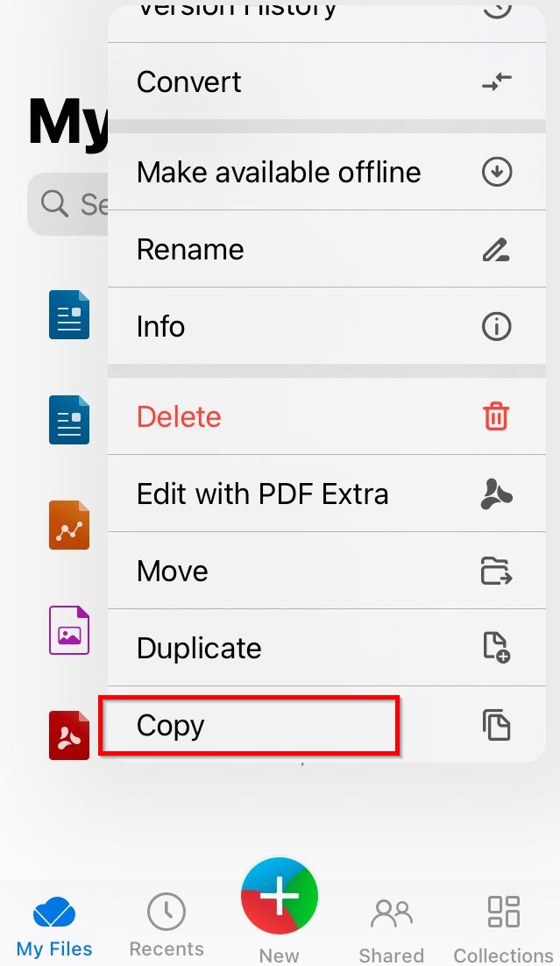This screenshot has height=966, width=560.
Task: Choose Move from the menu
Action: pyautogui.click(x=327, y=571)
